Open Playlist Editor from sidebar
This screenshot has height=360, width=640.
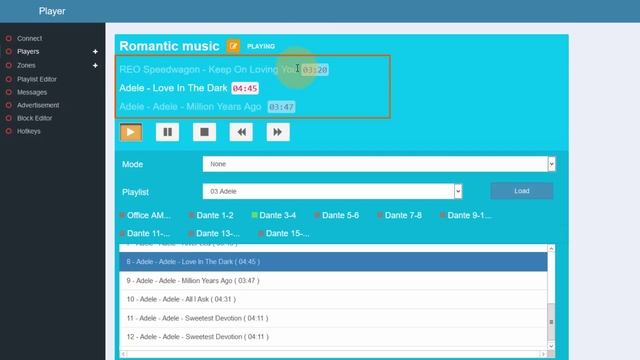[37, 79]
